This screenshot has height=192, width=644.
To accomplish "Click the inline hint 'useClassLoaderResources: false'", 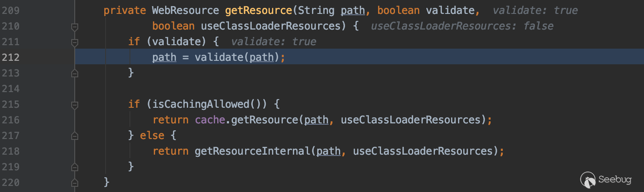I will click(x=462, y=26).
